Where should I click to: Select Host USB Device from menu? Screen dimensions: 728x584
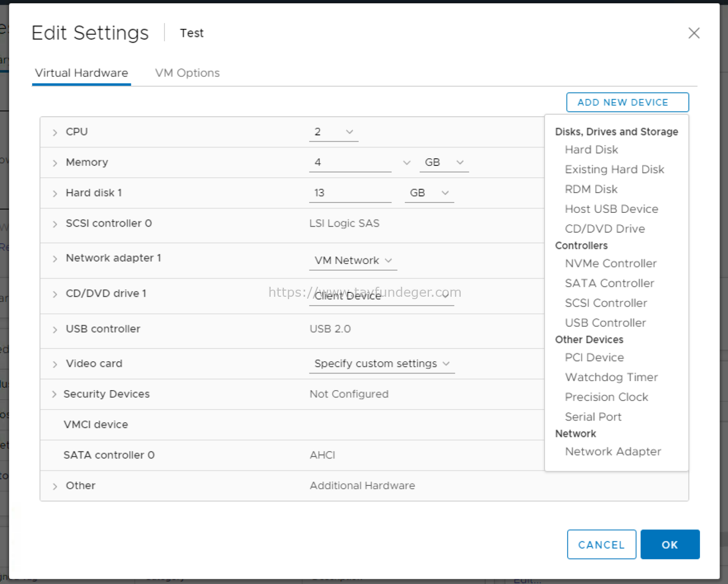coord(611,209)
